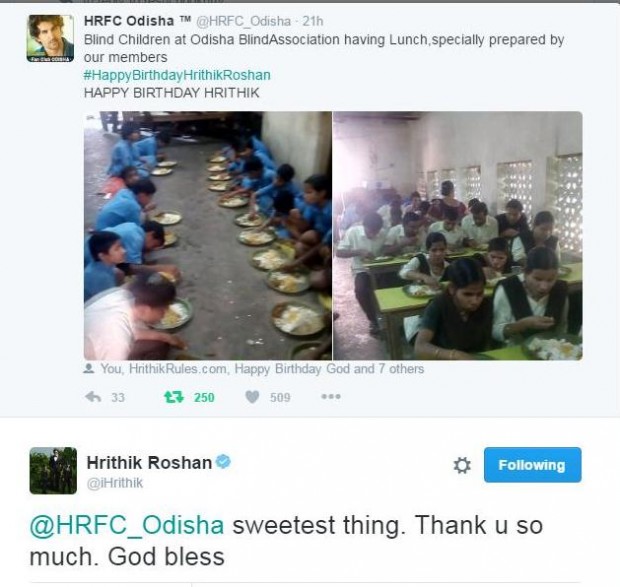Open the Hrithik Roshan name link
Screen dimensions: 620x587
pyautogui.click(x=149, y=462)
